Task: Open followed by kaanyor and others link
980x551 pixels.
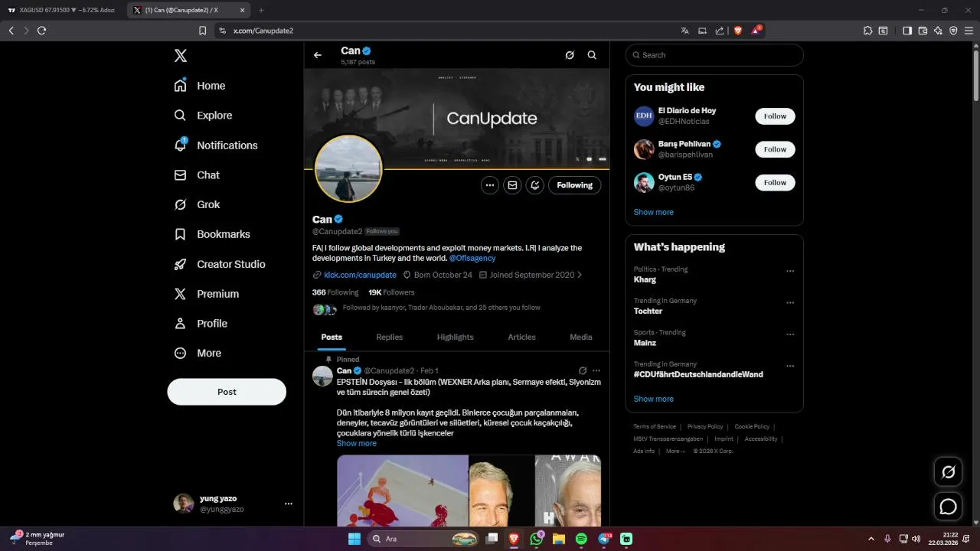Action: point(441,308)
